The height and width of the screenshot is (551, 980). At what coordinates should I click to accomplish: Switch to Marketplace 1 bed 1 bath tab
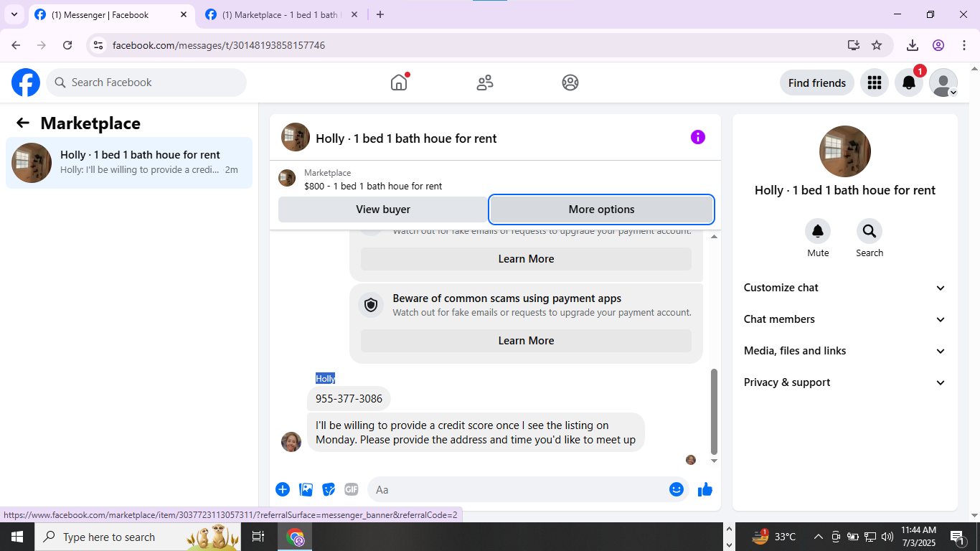pos(281,14)
